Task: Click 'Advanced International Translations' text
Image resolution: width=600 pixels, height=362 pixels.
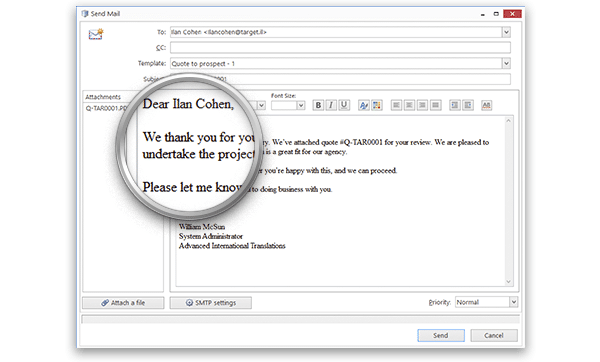Action: coord(232,246)
